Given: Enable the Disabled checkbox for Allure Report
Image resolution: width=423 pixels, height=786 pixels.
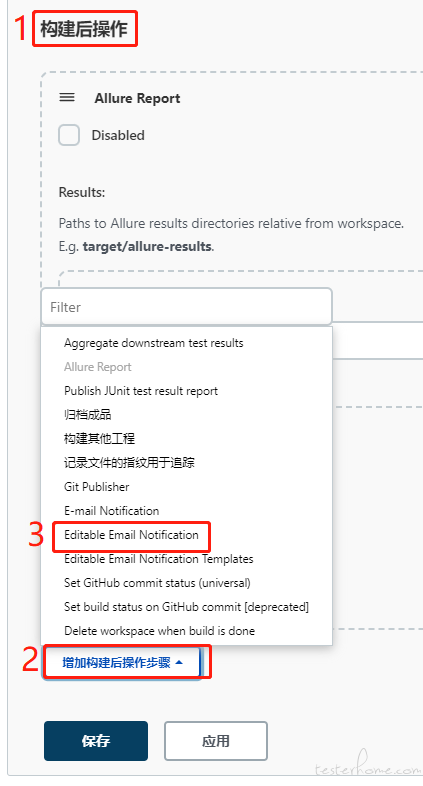Looking at the screenshot, I should (x=69, y=135).
